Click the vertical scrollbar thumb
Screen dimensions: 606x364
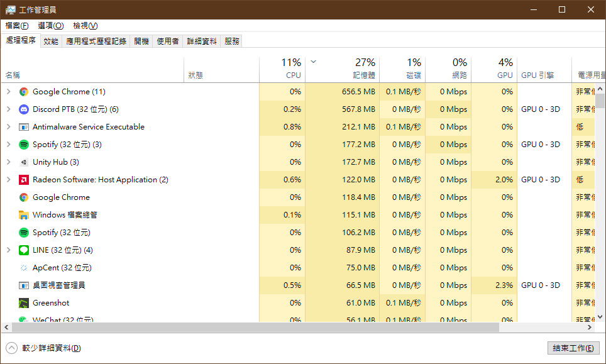[600, 101]
